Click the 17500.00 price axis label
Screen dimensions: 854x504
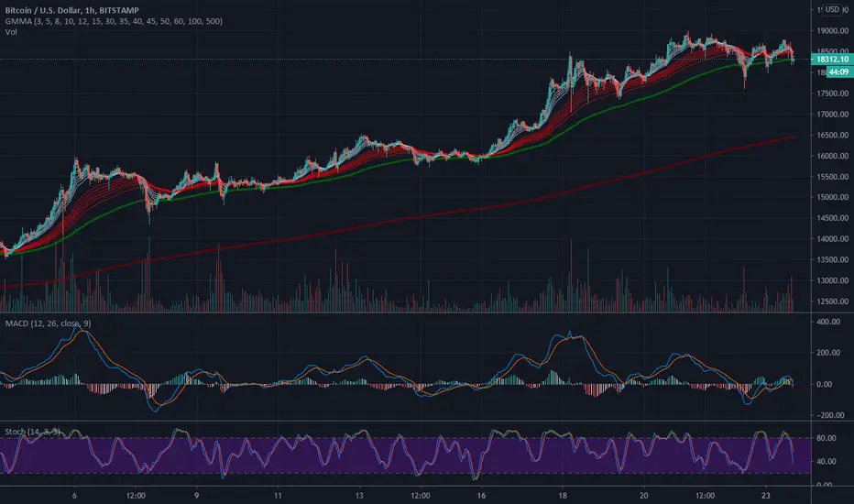point(832,93)
